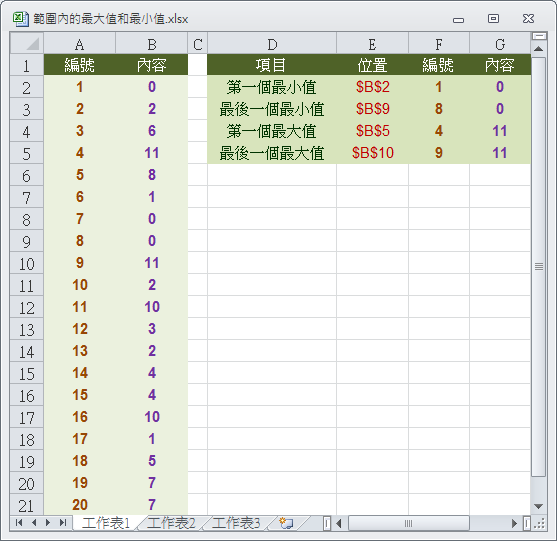The image size is (557, 541).
Task: Insert a new worksheet icon
Action: (x=286, y=523)
